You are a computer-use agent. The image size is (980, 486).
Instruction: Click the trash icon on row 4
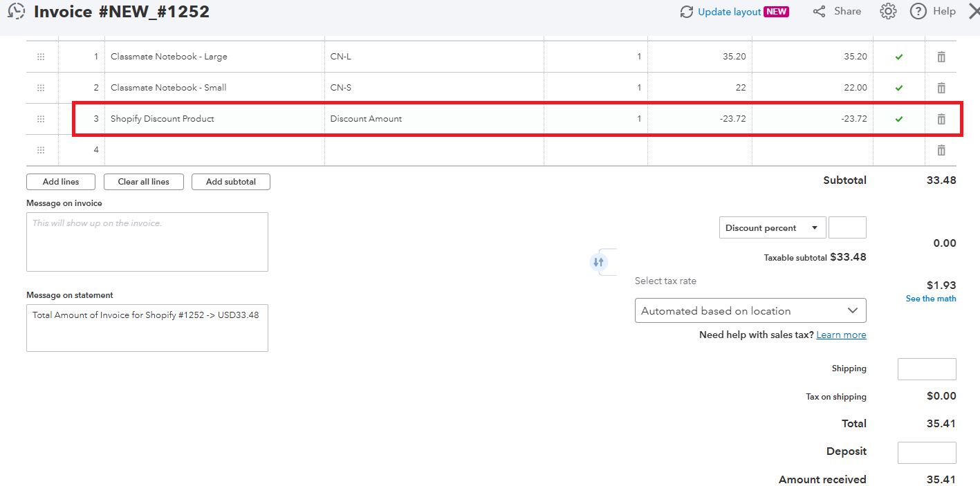(x=941, y=150)
